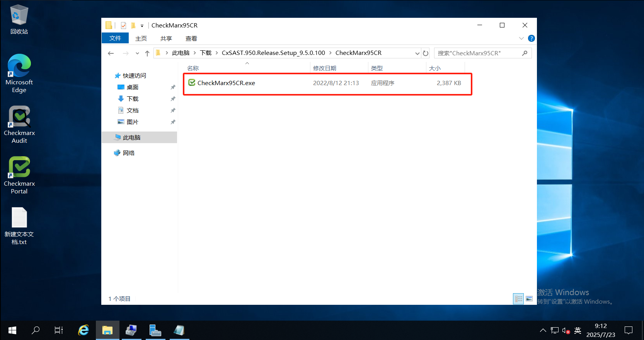This screenshot has height=340, width=644.
Task: Switch to large thumbnails view icon
Action: (x=529, y=299)
